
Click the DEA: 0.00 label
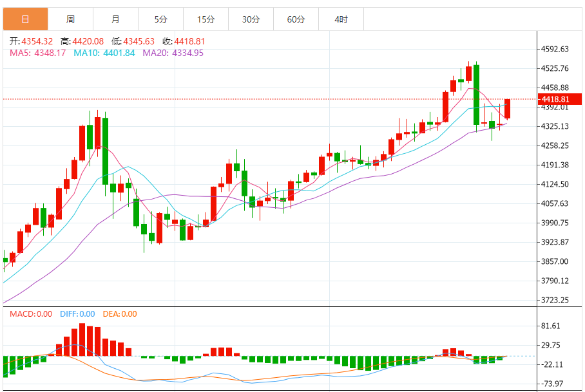point(120,314)
